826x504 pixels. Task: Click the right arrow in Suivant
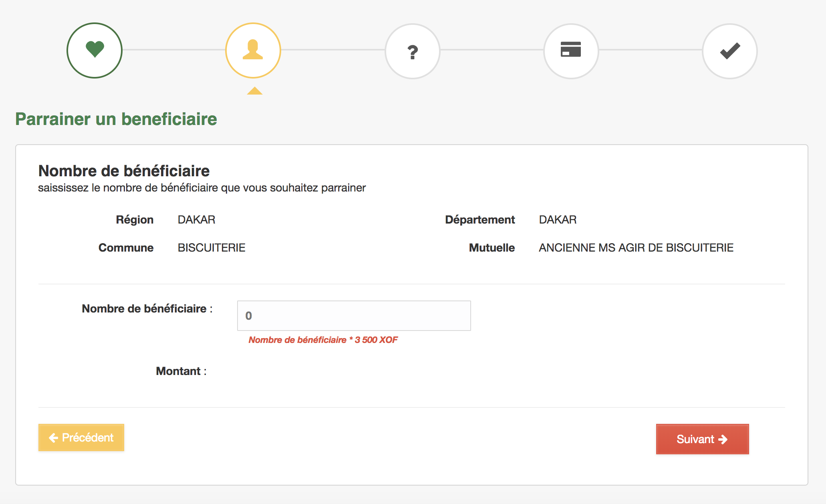point(723,439)
